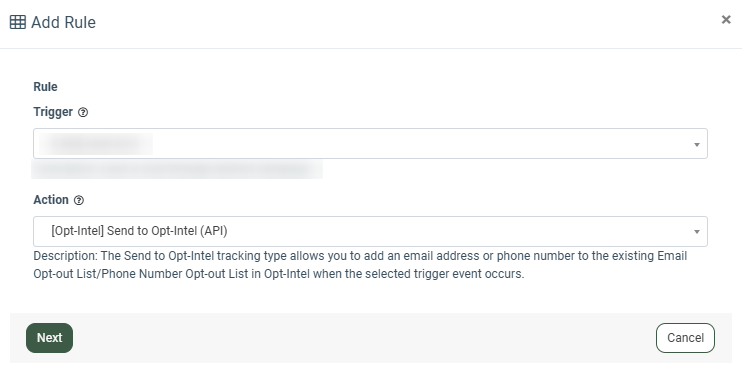This screenshot has height=374, width=742.
Task: Expand the Action dropdown arrow
Action: [x=697, y=232]
